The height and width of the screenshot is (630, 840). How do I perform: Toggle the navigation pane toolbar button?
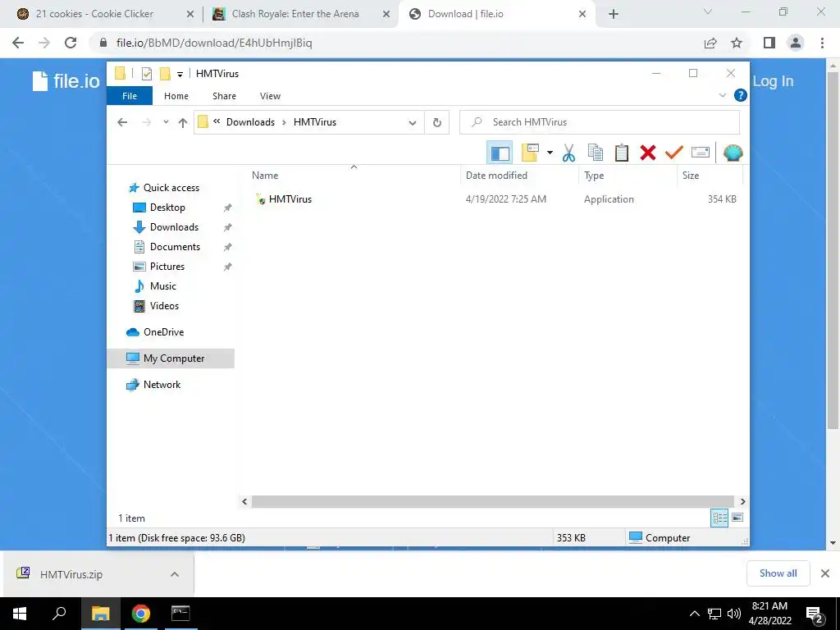click(500, 153)
